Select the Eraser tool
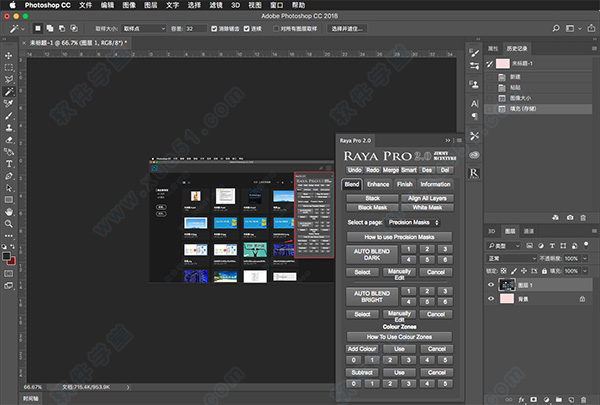The width and height of the screenshot is (600, 405). point(8,140)
